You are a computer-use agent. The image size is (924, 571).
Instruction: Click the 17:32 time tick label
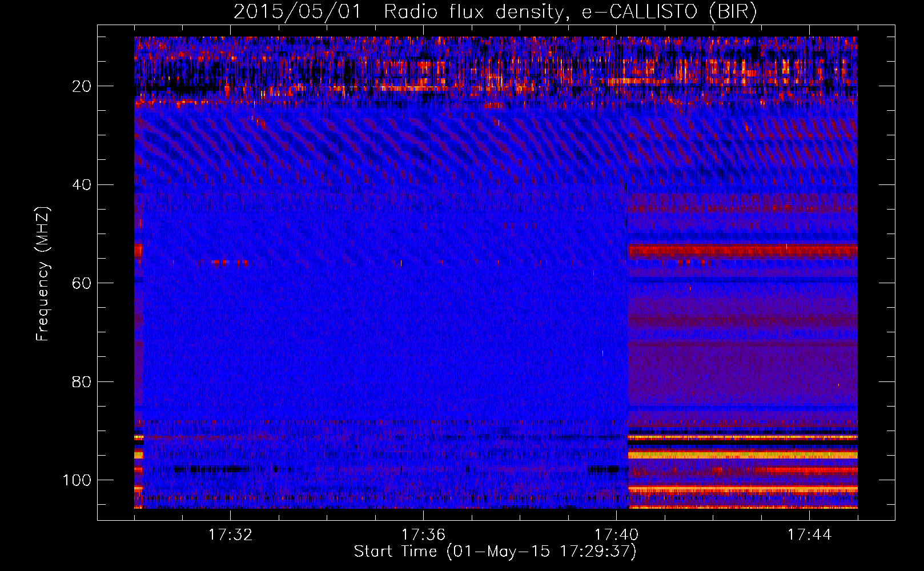tap(230, 535)
